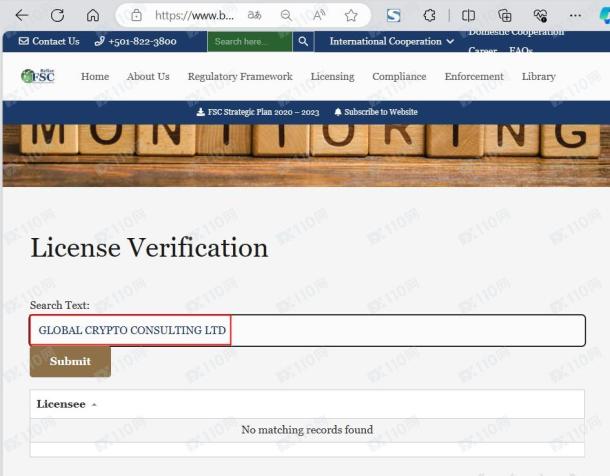Image resolution: width=610 pixels, height=476 pixels.
Task: Click the address bar URL text
Action: click(x=194, y=16)
